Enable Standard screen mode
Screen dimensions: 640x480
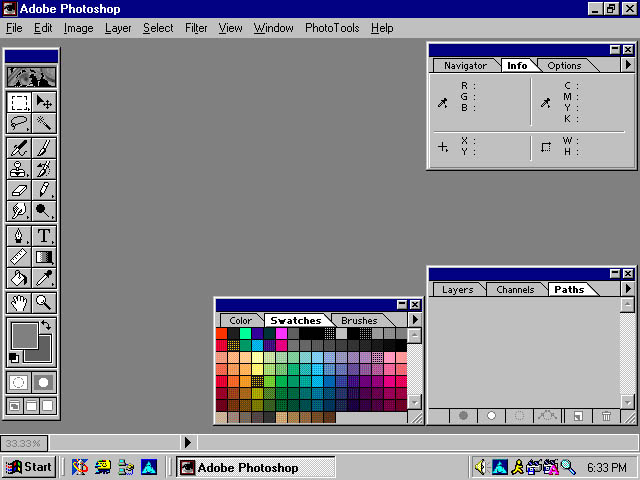point(15,406)
